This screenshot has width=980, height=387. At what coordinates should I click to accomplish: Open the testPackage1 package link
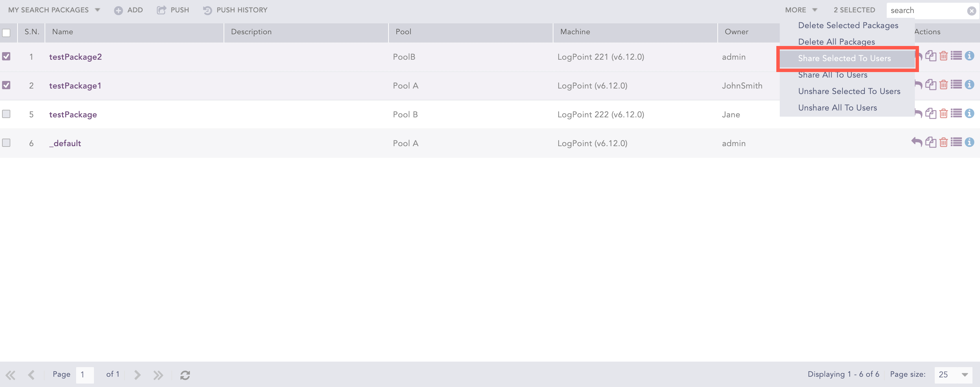click(x=75, y=86)
